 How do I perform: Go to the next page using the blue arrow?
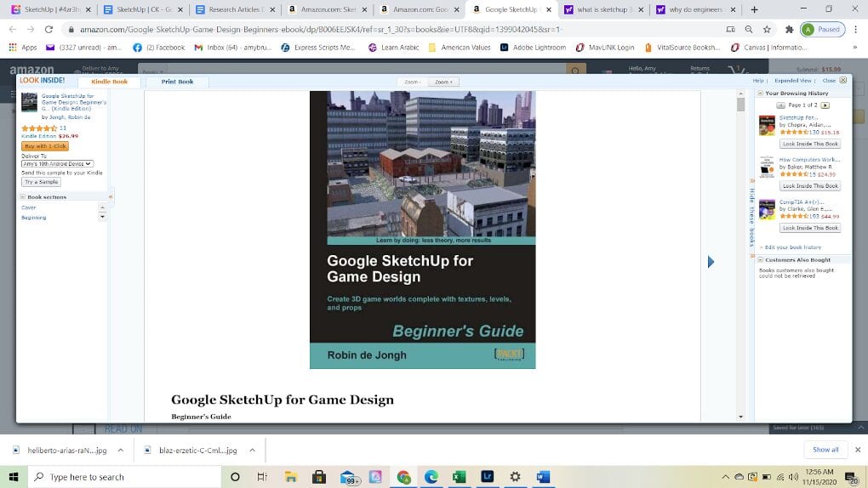coord(711,262)
